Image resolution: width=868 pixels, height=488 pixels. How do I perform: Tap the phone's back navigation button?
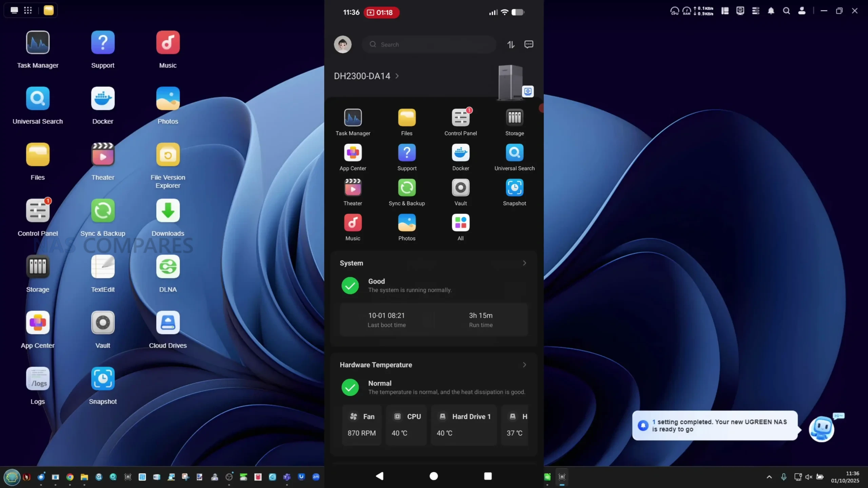click(x=379, y=476)
